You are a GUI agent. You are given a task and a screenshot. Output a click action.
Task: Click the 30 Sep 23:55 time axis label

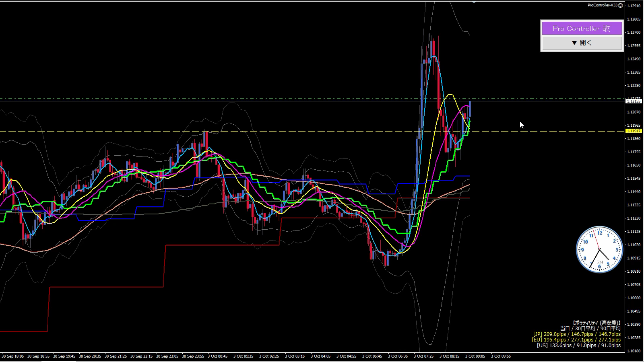pyautogui.click(x=193, y=356)
